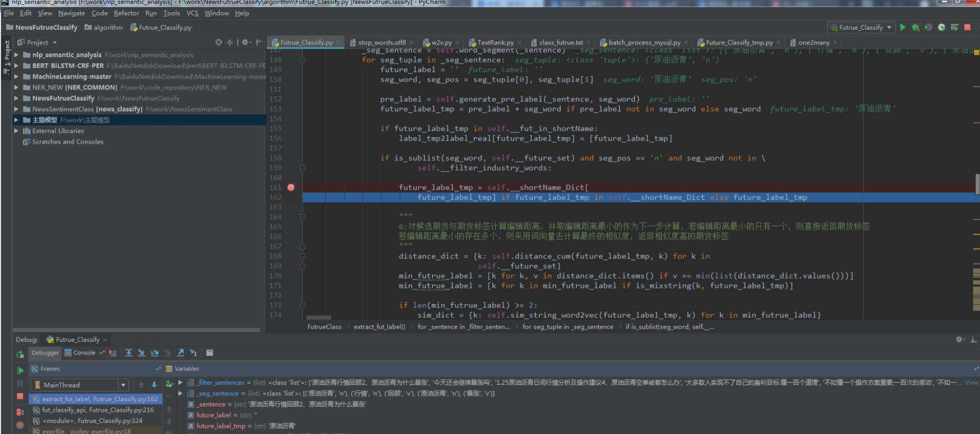Screen dimensions: 980x434
Task: Toggle code fold marker at line 148
Action: (x=302, y=60)
